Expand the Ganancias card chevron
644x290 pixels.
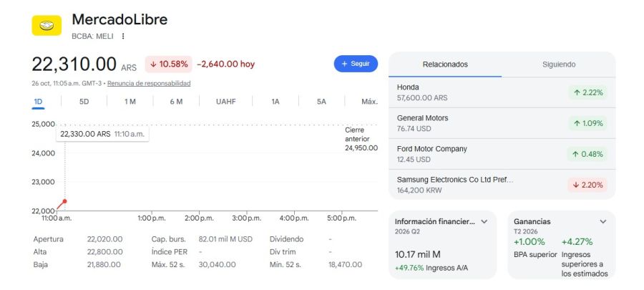pyautogui.click(x=602, y=221)
